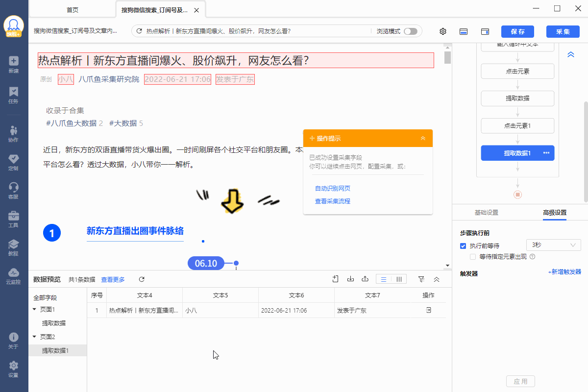588x392 pixels.
Task: Open the 工具 toolbox icon
Action: [14, 219]
